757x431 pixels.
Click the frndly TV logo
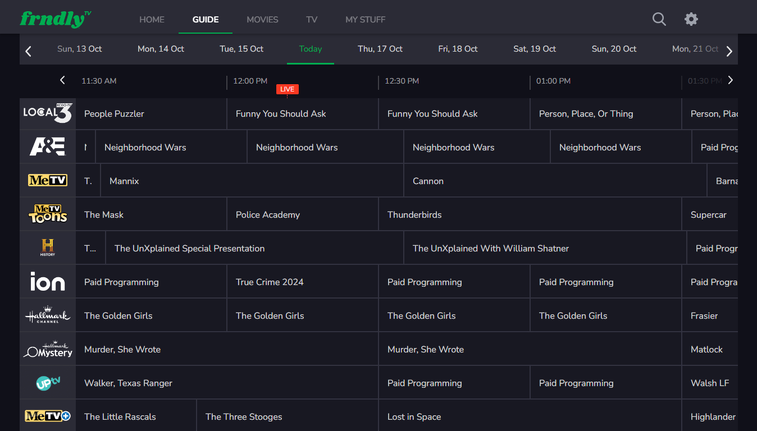[56, 19]
